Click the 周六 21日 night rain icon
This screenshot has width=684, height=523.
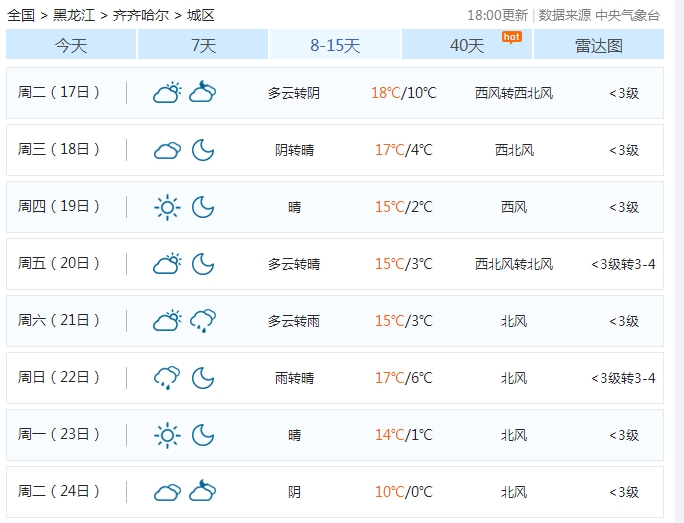pyautogui.click(x=203, y=321)
